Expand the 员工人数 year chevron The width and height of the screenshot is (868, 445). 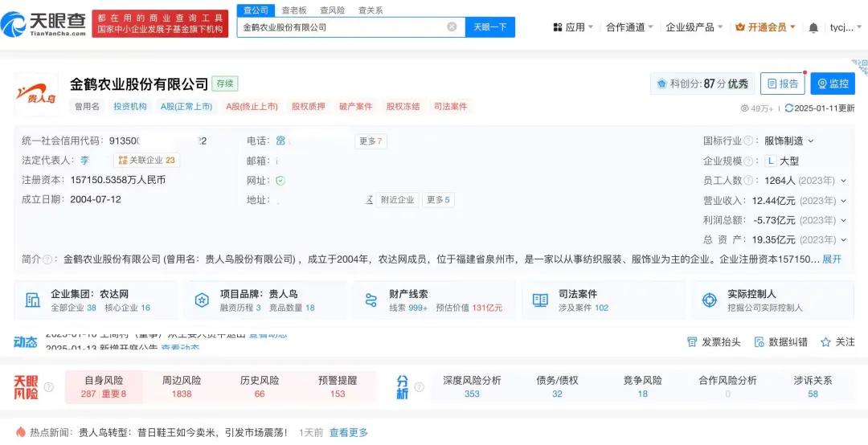point(844,181)
